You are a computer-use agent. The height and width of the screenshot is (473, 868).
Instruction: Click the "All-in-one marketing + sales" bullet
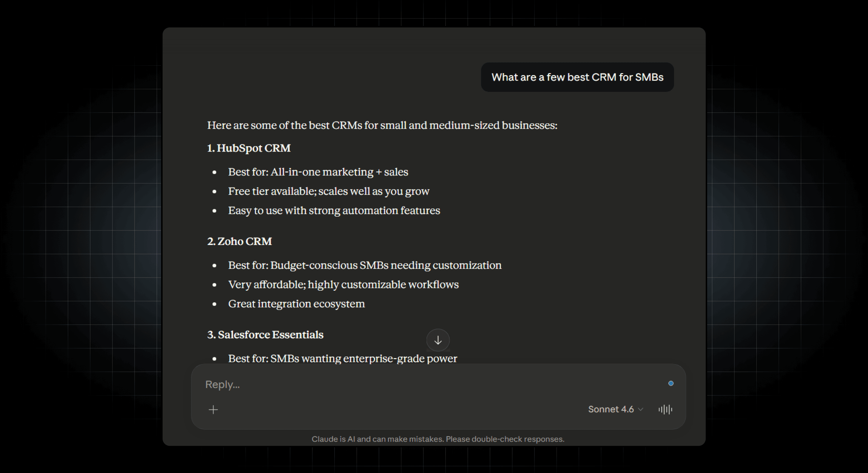[318, 172]
